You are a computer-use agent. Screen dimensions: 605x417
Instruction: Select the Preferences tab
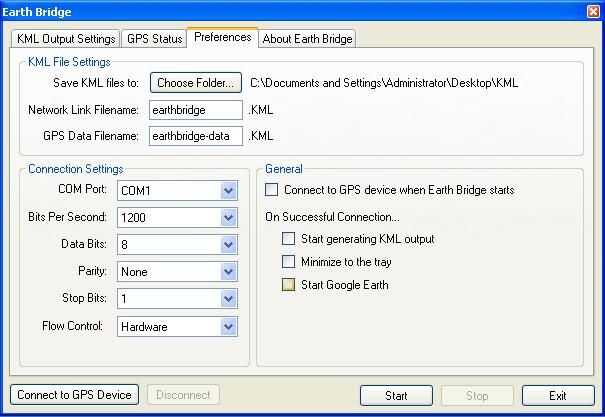223,37
